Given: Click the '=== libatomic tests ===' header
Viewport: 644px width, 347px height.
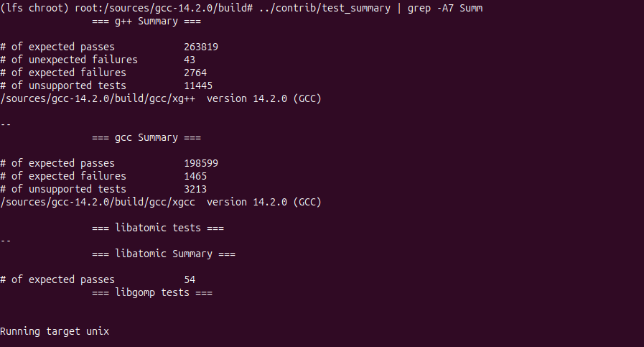Looking at the screenshot, I should pyautogui.click(x=158, y=228).
